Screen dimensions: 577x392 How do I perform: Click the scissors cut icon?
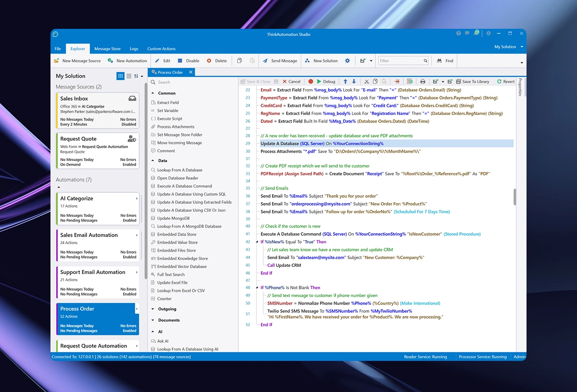pyautogui.click(x=367, y=82)
